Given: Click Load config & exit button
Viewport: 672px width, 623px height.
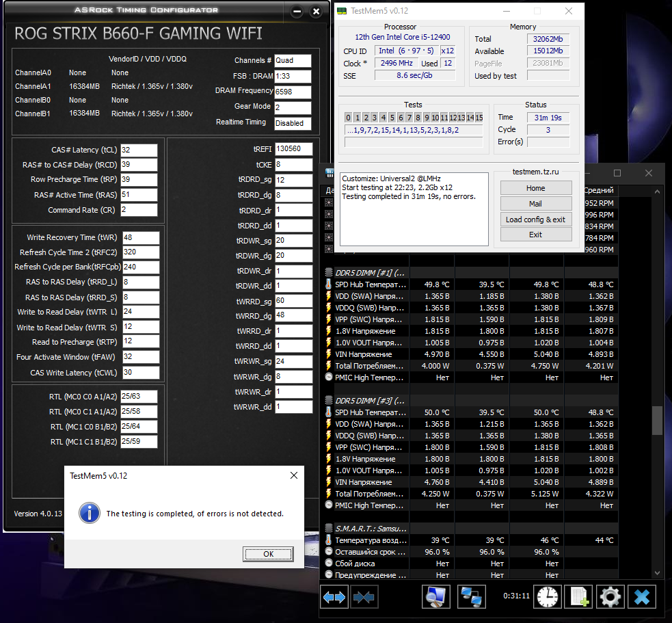Looking at the screenshot, I should 536,220.
